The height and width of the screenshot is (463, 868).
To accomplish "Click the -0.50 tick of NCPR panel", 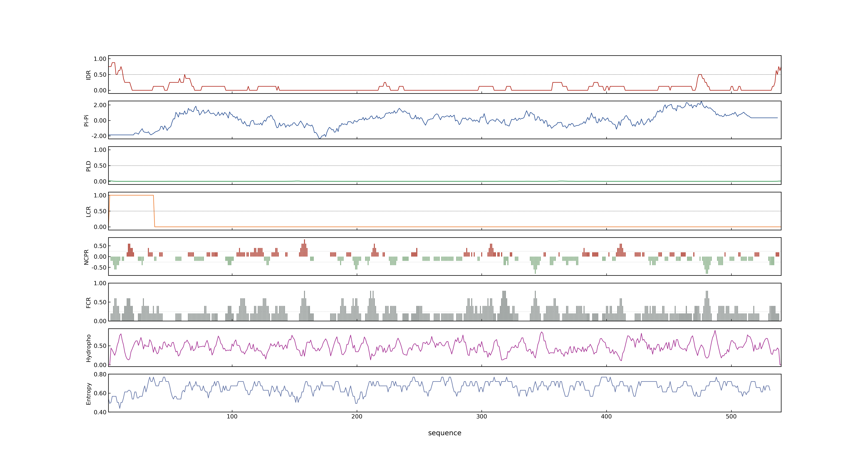I will (x=99, y=268).
